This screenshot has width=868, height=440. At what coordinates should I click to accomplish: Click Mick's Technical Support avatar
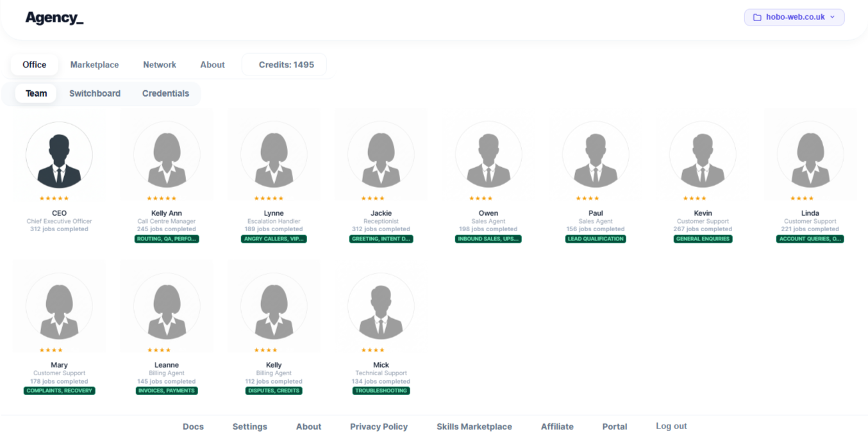pyautogui.click(x=381, y=307)
